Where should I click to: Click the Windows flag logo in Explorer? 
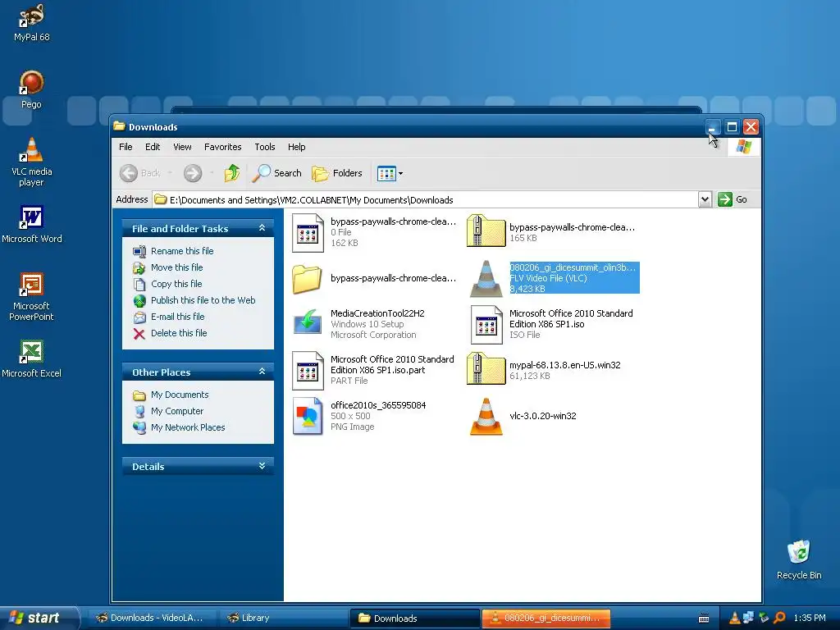coord(743,146)
